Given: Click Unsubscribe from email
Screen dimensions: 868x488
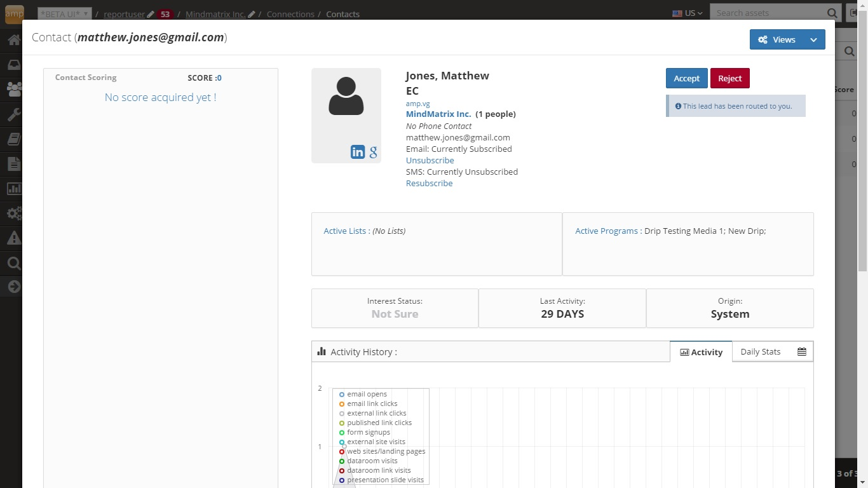Looking at the screenshot, I should point(430,160).
